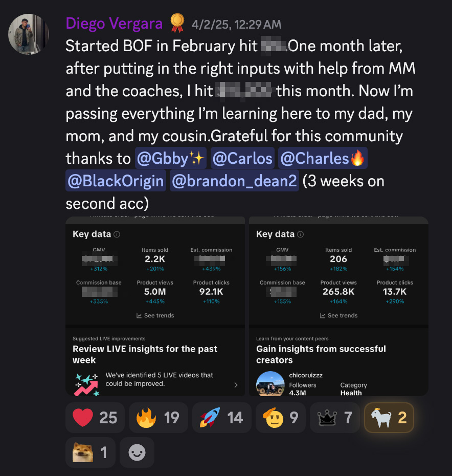Screen dimensions: 452x476
Task: Click chicoruizzz creator avatar thumbnail
Action: (x=269, y=383)
